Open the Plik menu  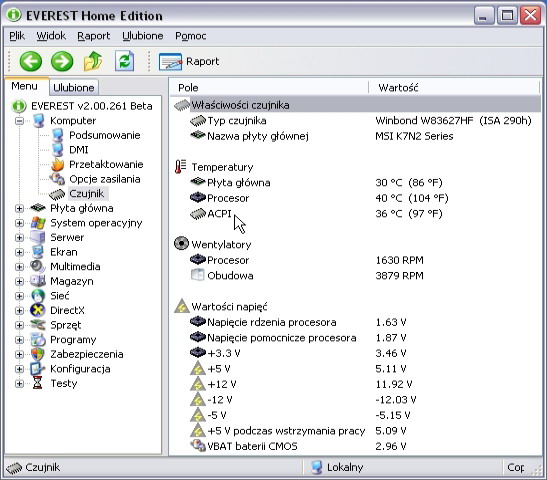17,36
